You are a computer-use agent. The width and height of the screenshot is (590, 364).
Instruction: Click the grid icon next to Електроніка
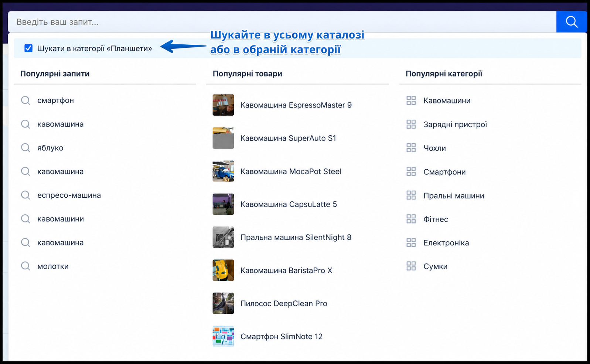coord(411,242)
